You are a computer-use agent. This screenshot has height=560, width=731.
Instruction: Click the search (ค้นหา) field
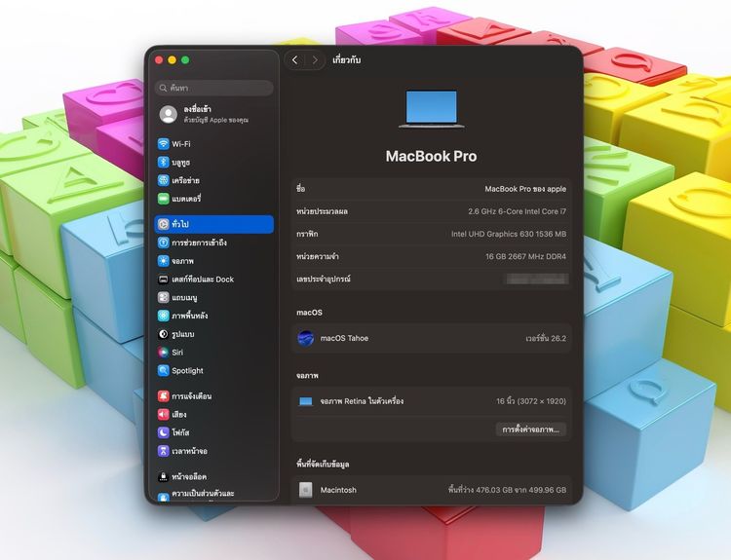213,88
